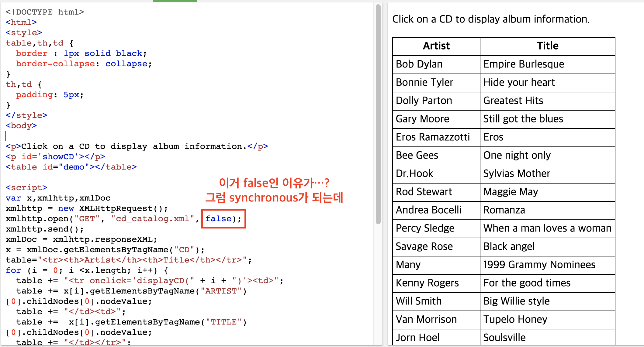Click the highlighted false keyword in code

pyautogui.click(x=218, y=219)
